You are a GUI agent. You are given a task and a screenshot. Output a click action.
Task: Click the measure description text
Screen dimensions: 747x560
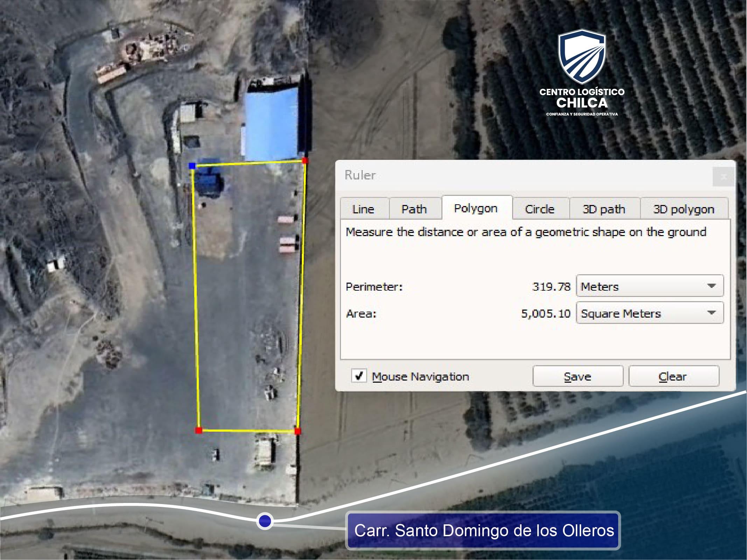[x=526, y=232]
